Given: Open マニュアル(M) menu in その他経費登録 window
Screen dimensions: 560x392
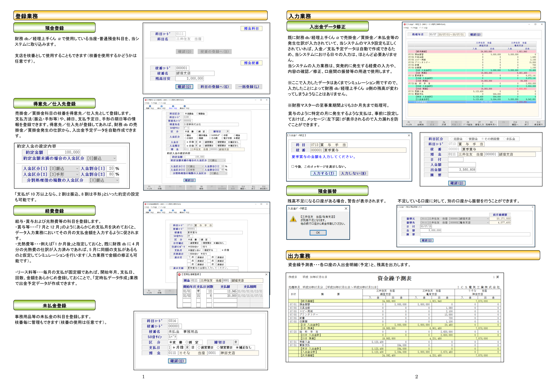Looking at the screenshot, I should pyautogui.click(x=154, y=207).
